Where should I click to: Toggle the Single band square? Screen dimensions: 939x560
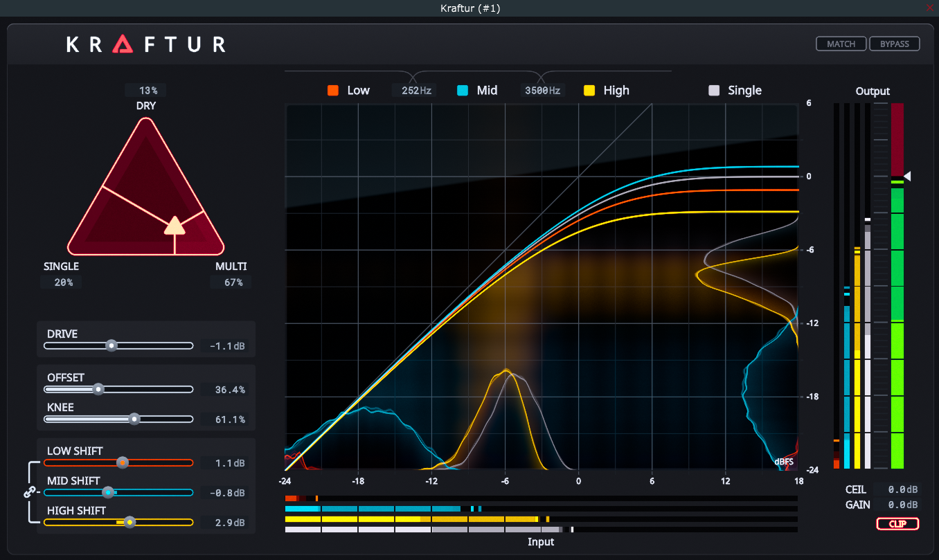click(x=714, y=90)
